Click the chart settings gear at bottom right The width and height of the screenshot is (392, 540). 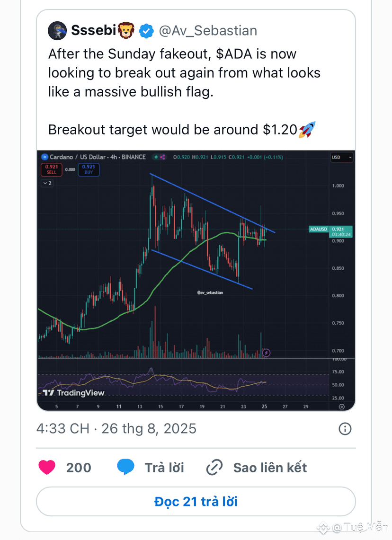[341, 407]
